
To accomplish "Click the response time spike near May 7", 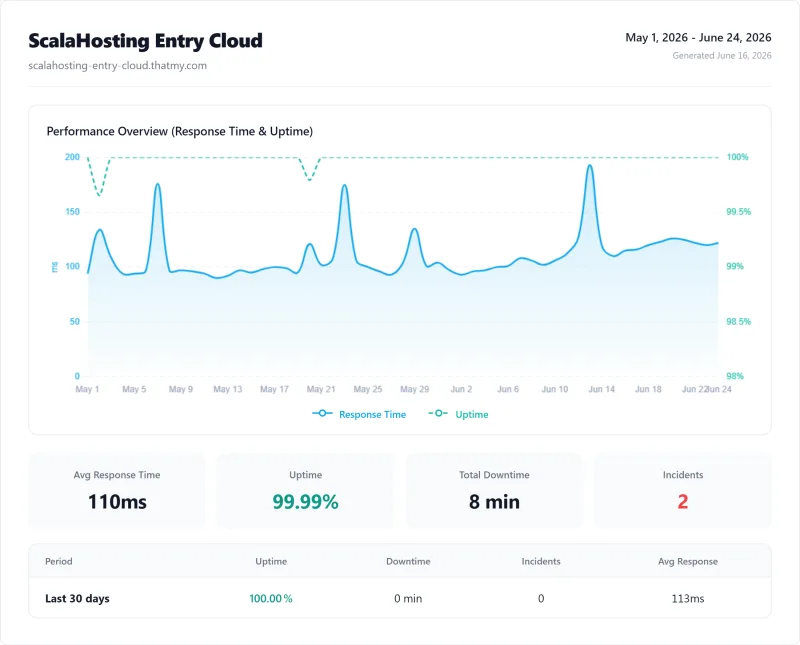I will point(158,185).
